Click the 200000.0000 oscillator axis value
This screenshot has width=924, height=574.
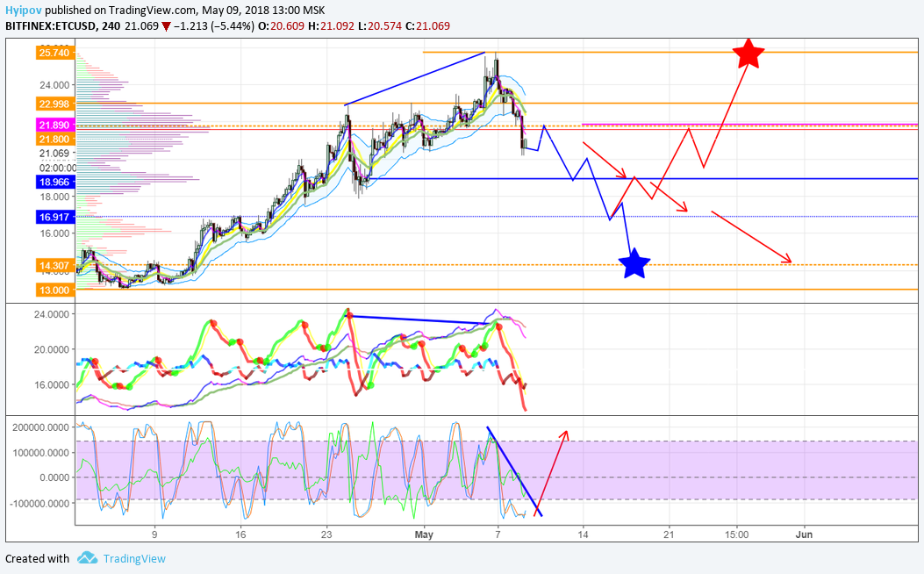click(40, 427)
